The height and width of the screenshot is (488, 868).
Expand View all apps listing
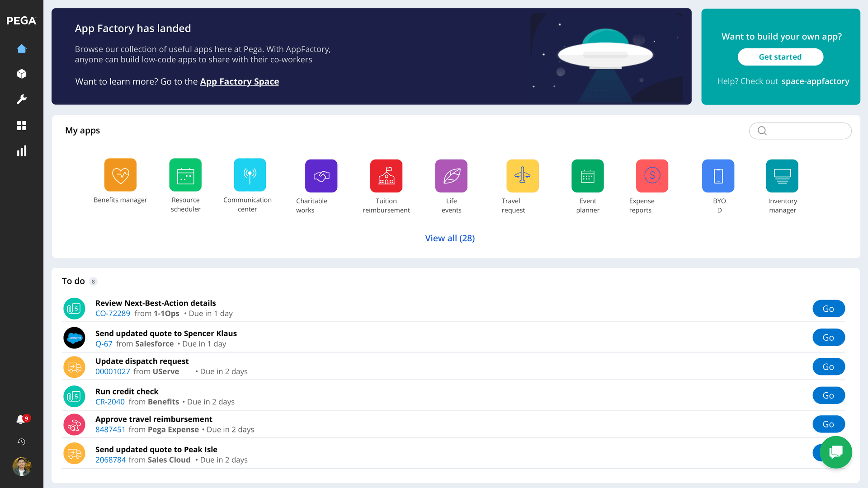[x=450, y=238]
